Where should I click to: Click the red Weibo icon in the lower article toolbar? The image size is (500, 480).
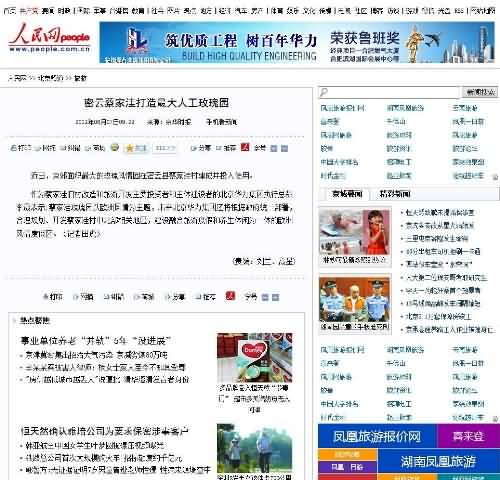click(x=230, y=296)
